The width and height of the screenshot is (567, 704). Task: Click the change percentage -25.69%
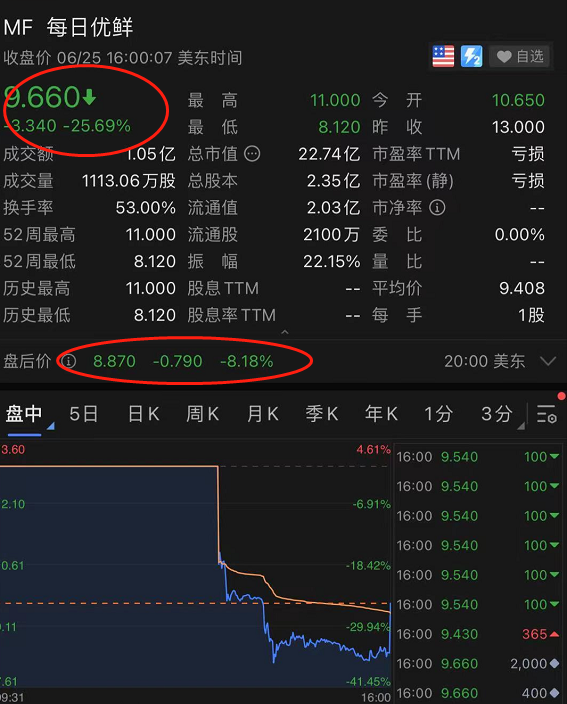(97, 126)
